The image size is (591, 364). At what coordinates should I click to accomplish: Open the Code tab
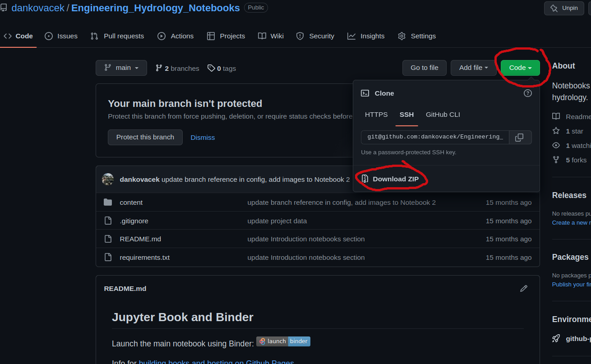pos(18,36)
